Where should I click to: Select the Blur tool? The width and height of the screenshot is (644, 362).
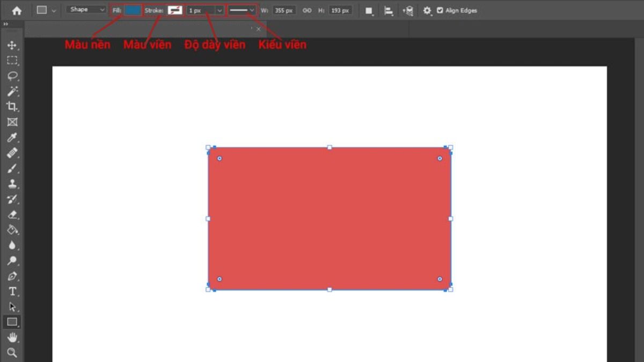(12, 245)
